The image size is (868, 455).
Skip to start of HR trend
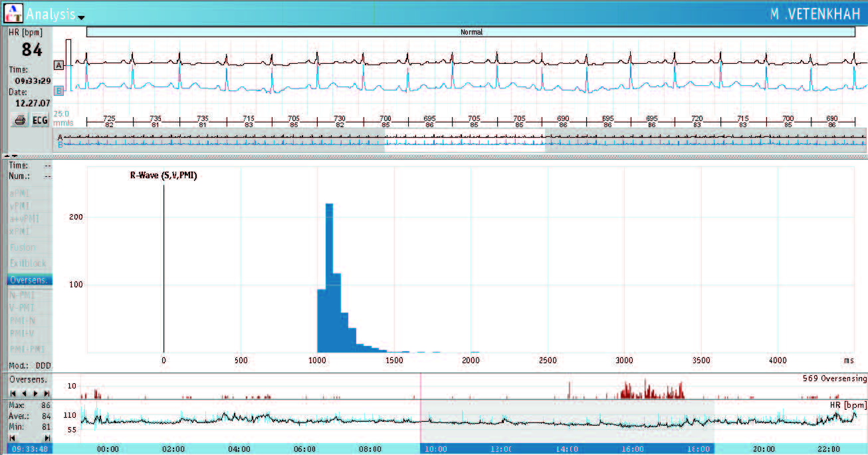tap(12, 438)
